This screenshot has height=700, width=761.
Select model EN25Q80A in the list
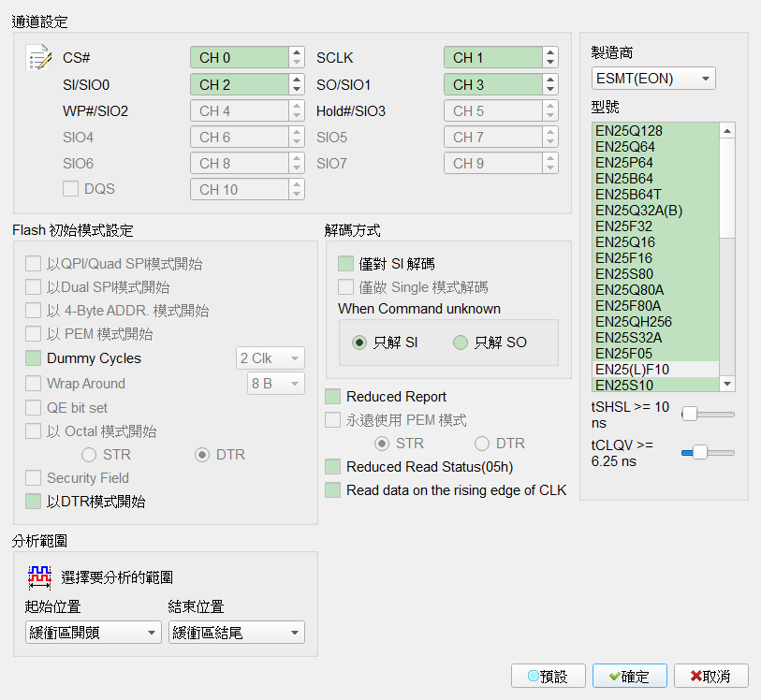coord(655,290)
